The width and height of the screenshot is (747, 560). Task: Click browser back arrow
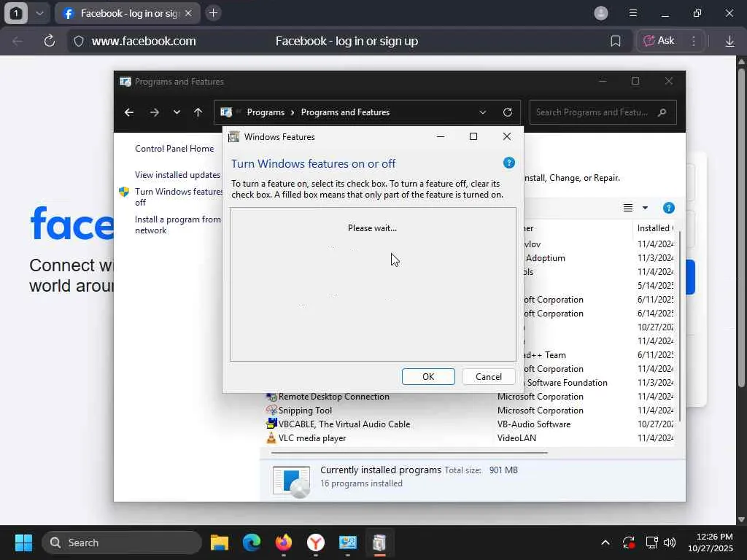click(18, 41)
